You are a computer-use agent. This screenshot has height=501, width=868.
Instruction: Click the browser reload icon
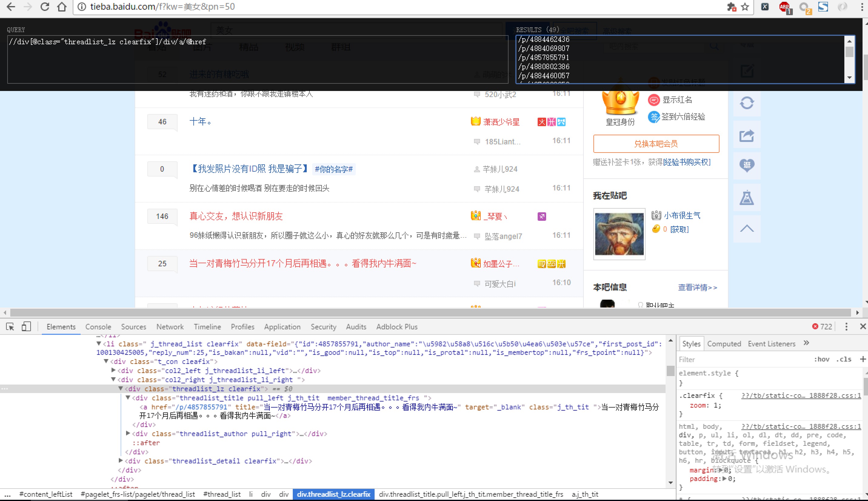(x=45, y=7)
